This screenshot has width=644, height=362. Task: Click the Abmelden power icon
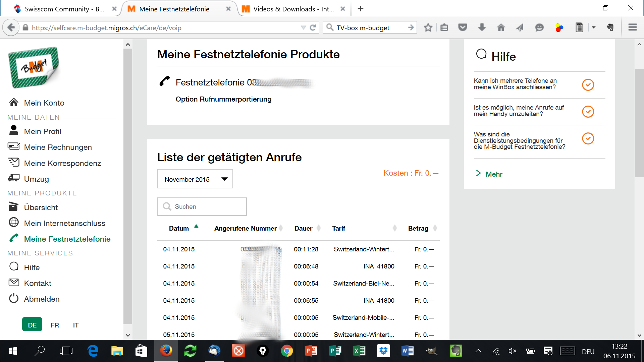[x=14, y=298]
